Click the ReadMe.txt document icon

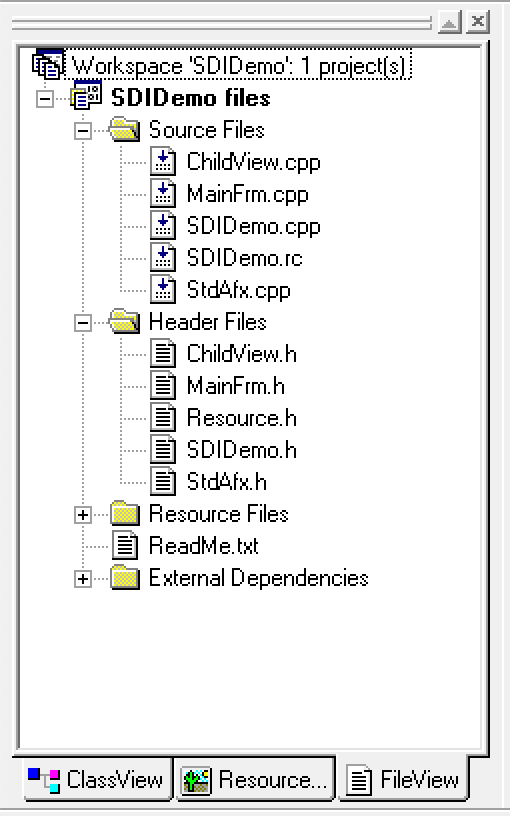click(x=125, y=546)
